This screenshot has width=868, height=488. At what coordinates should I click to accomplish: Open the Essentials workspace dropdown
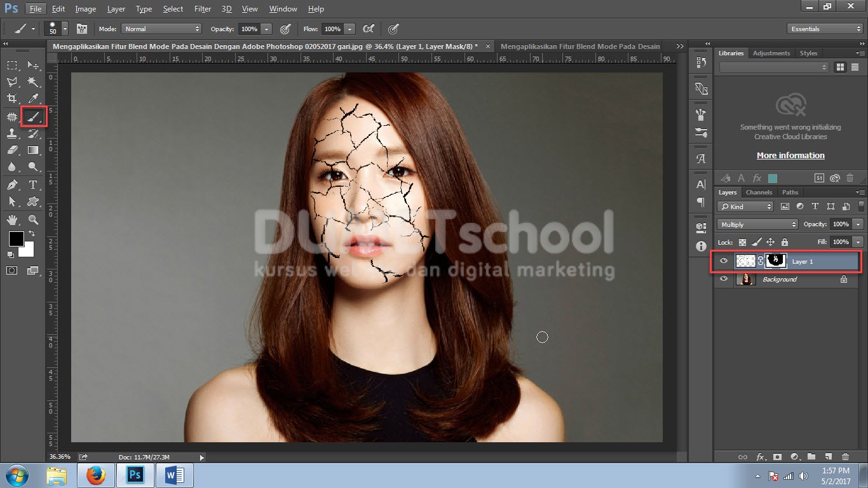click(825, 29)
